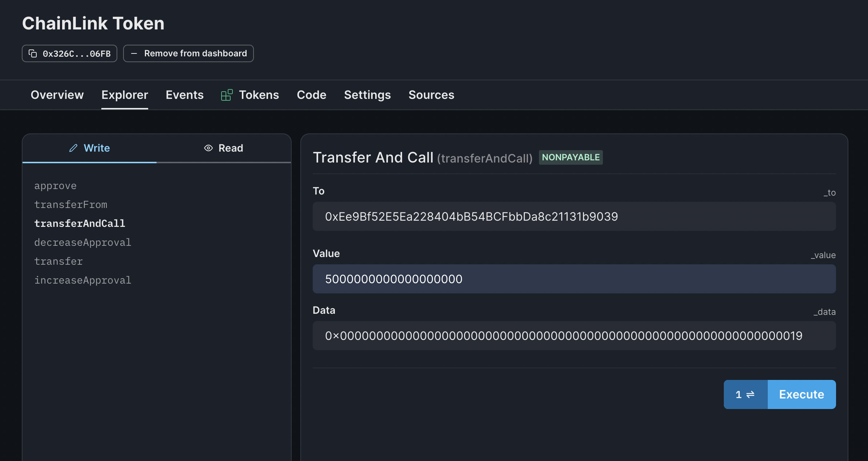Expand the approve function
The height and width of the screenshot is (461, 868).
click(x=55, y=185)
